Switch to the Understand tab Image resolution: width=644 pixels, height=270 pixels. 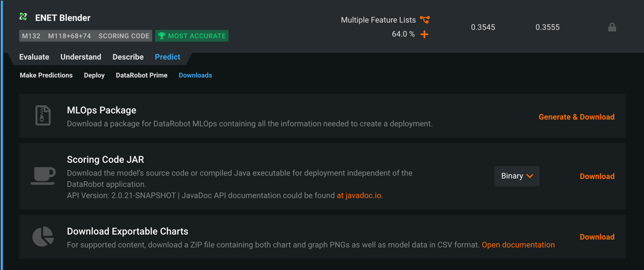(x=81, y=57)
